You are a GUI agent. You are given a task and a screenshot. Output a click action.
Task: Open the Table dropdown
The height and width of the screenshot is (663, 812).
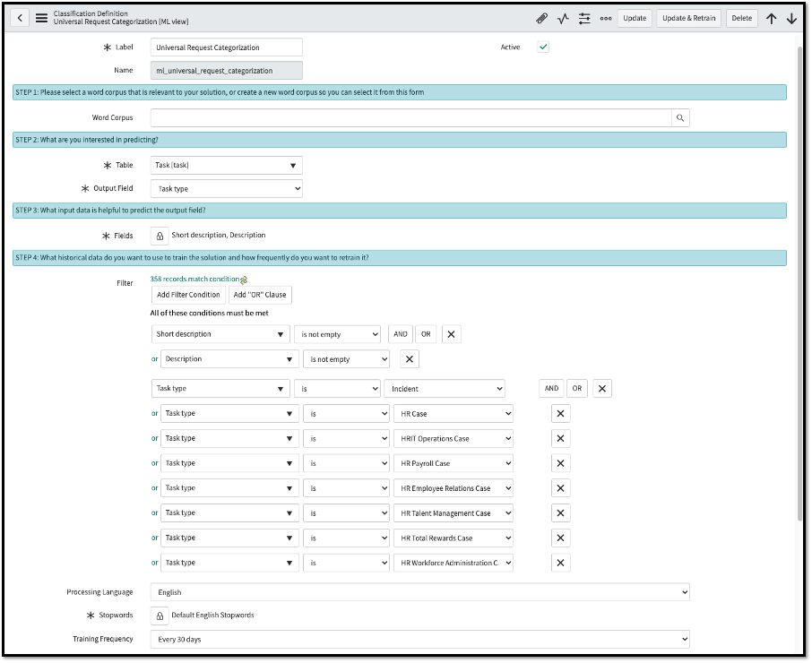point(226,165)
